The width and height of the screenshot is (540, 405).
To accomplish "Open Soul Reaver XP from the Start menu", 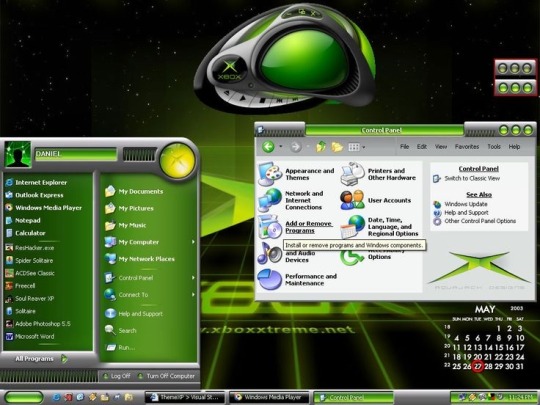I will (30, 299).
